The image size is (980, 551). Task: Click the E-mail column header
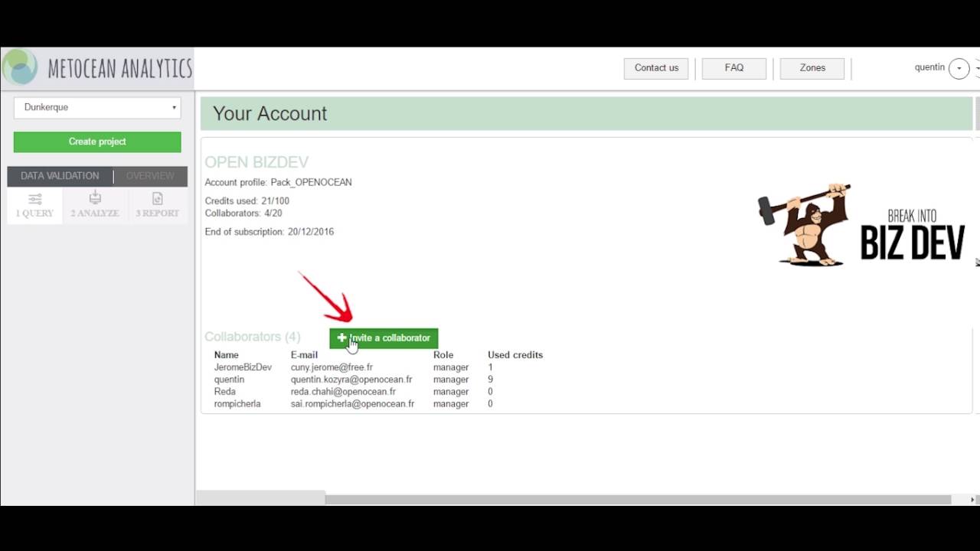(x=304, y=355)
